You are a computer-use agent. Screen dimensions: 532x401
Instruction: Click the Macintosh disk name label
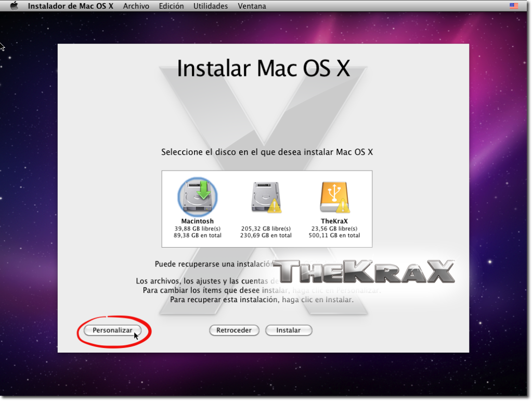click(x=198, y=221)
